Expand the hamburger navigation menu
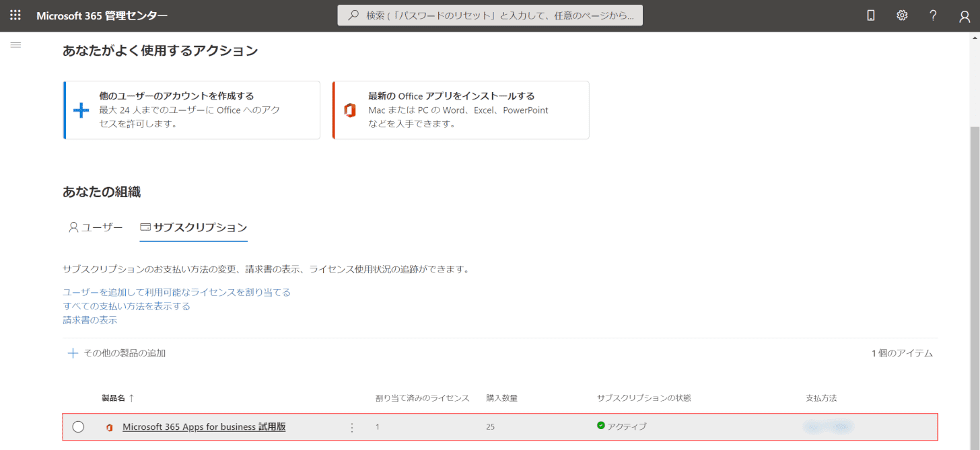 click(16, 44)
